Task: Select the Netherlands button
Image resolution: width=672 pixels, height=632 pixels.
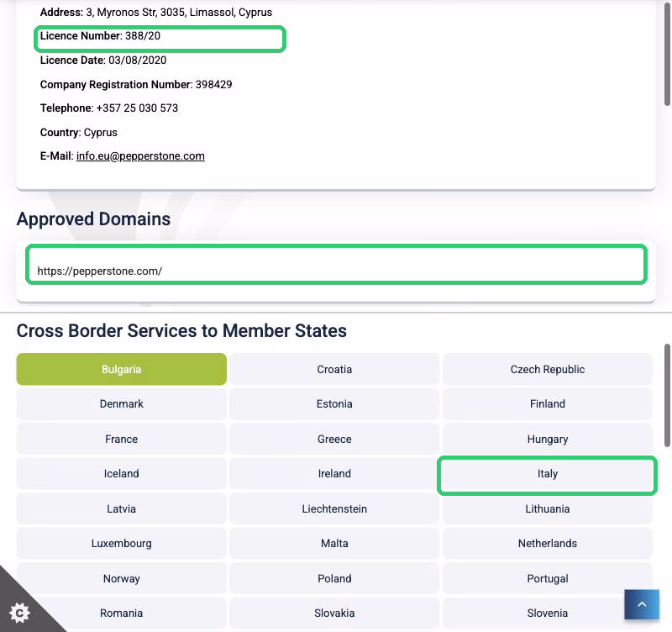Action: (x=548, y=544)
